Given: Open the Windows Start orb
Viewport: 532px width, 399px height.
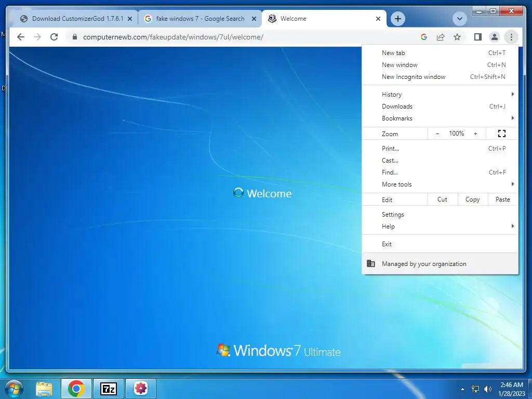Looking at the screenshot, I should 14,389.
